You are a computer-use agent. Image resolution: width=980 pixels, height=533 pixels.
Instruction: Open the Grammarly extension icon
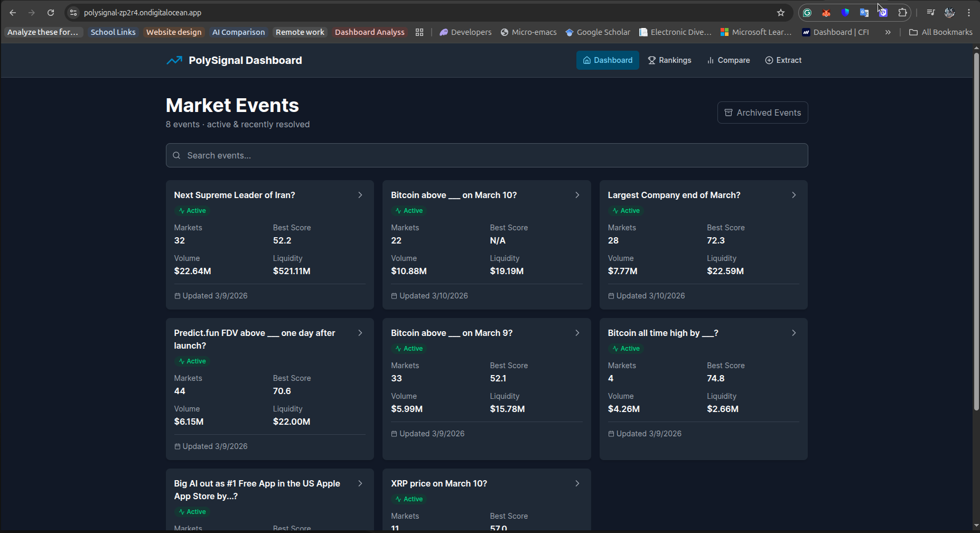click(x=807, y=13)
